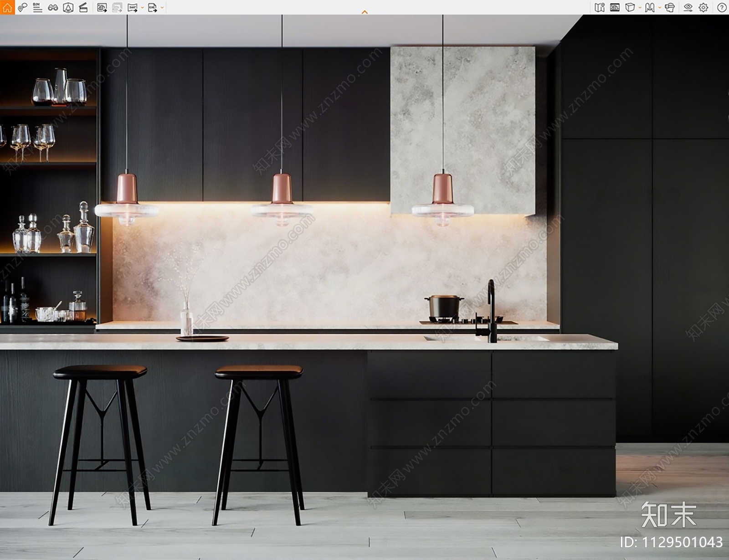Click the orange Home icon
This screenshot has height=560, width=729.
(7, 7)
